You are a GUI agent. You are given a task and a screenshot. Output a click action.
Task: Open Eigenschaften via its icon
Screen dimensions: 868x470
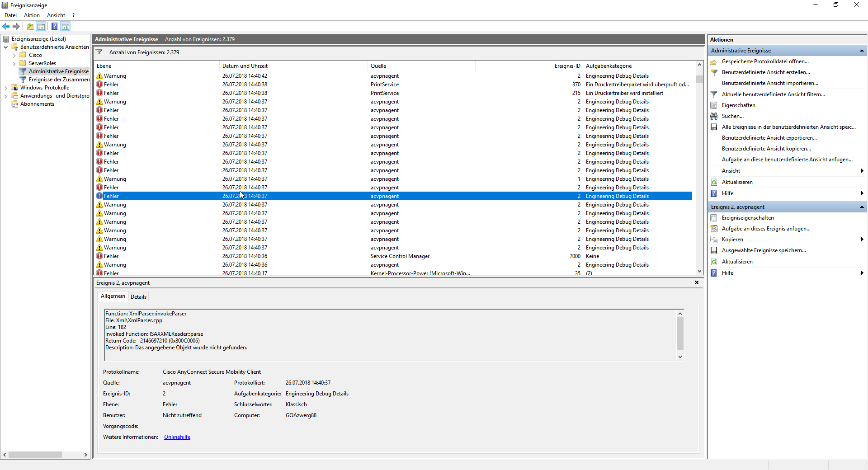point(714,105)
